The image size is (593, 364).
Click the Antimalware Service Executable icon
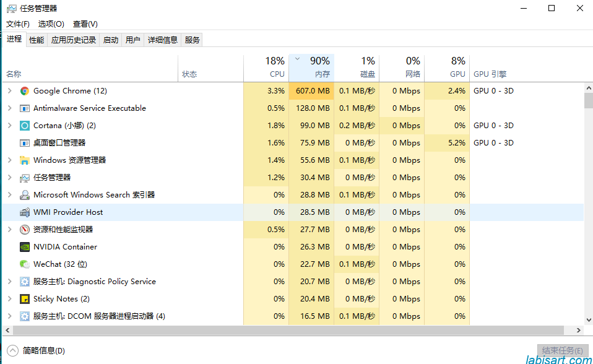(x=25, y=108)
